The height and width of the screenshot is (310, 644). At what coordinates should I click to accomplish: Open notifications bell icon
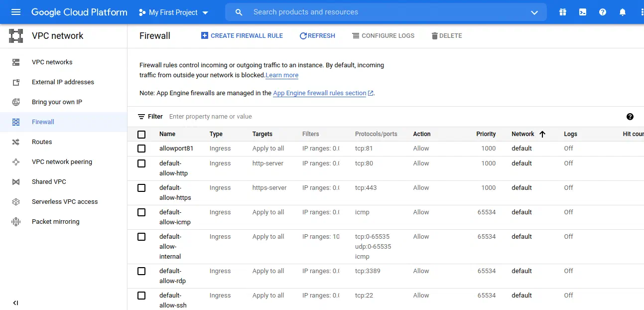(623, 12)
